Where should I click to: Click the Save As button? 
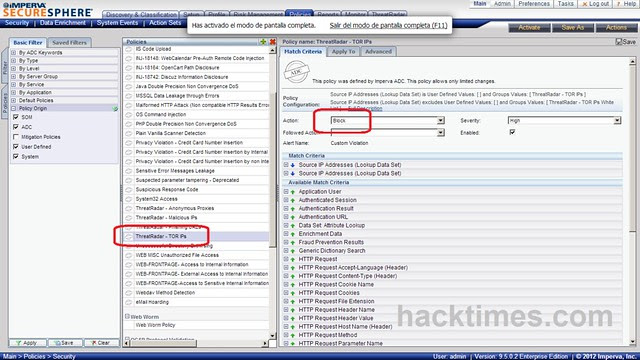tap(573, 28)
